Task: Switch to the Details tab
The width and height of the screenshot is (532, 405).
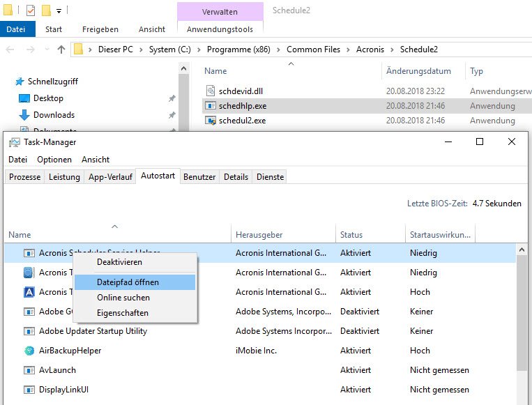Action: (x=236, y=177)
